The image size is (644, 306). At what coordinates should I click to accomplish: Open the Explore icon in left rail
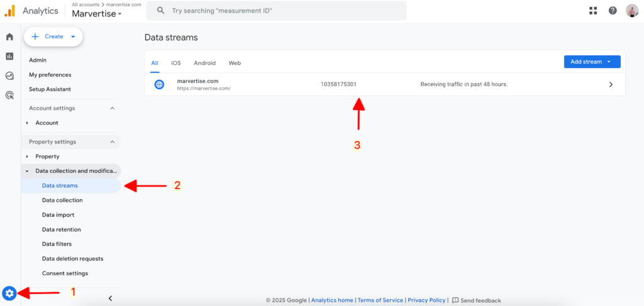click(x=9, y=76)
